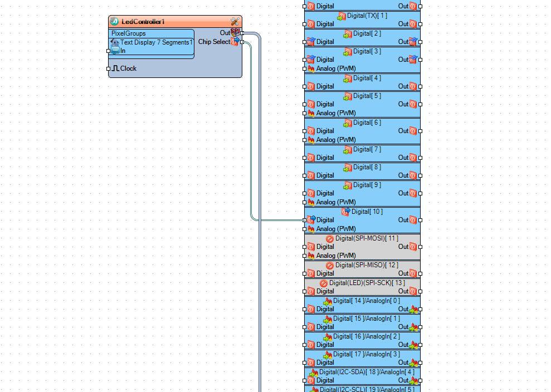Click the blocked icon beside Digital(SPI-MISO)[ 12 ]

point(330,266)
